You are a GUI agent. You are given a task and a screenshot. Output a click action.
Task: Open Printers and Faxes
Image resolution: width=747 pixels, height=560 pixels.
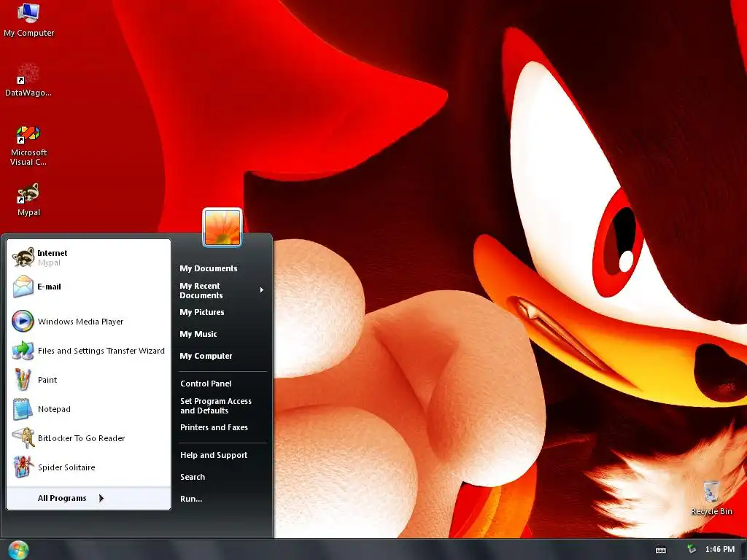tap(214, 427)
